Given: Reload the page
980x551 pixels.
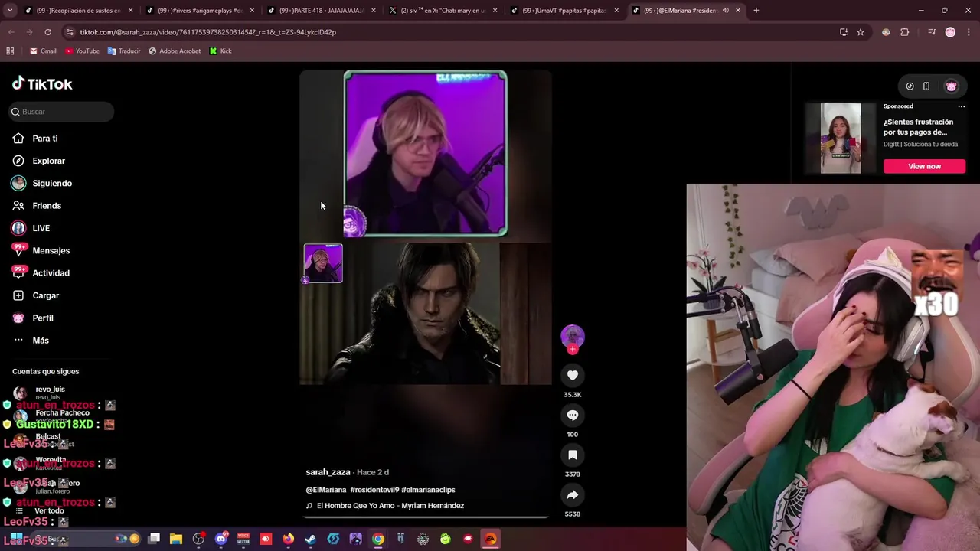Looking at the screenshot, I should 47,32.
